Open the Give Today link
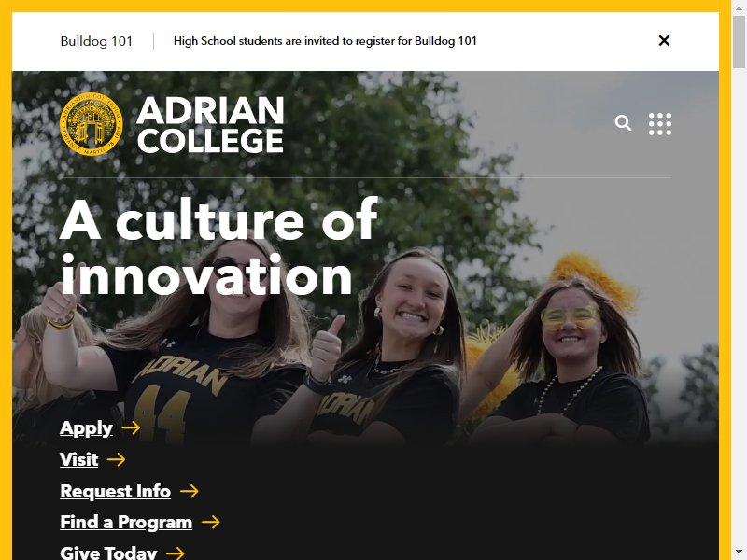 [x=108, y=553]
